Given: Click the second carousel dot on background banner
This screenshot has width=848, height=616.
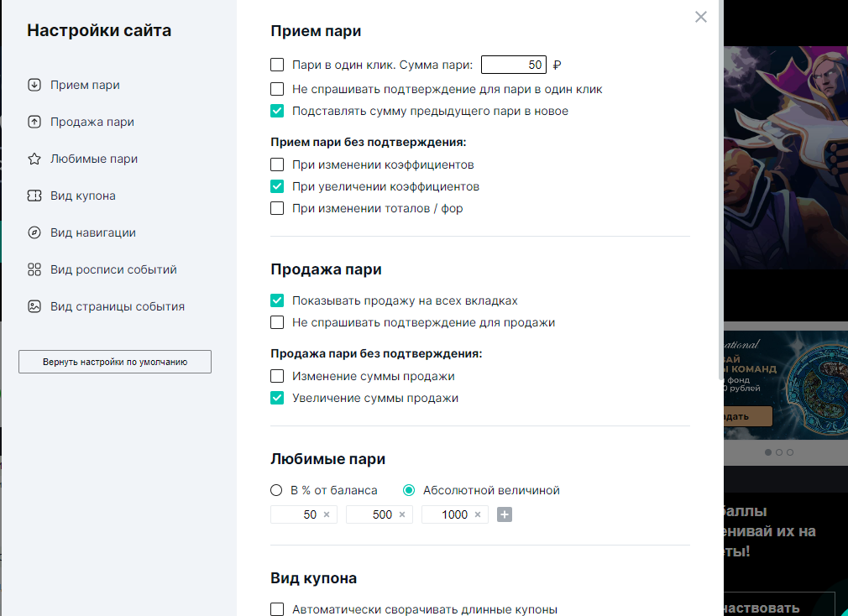Looking at the screenshot, I should click(x=779, y=452).
